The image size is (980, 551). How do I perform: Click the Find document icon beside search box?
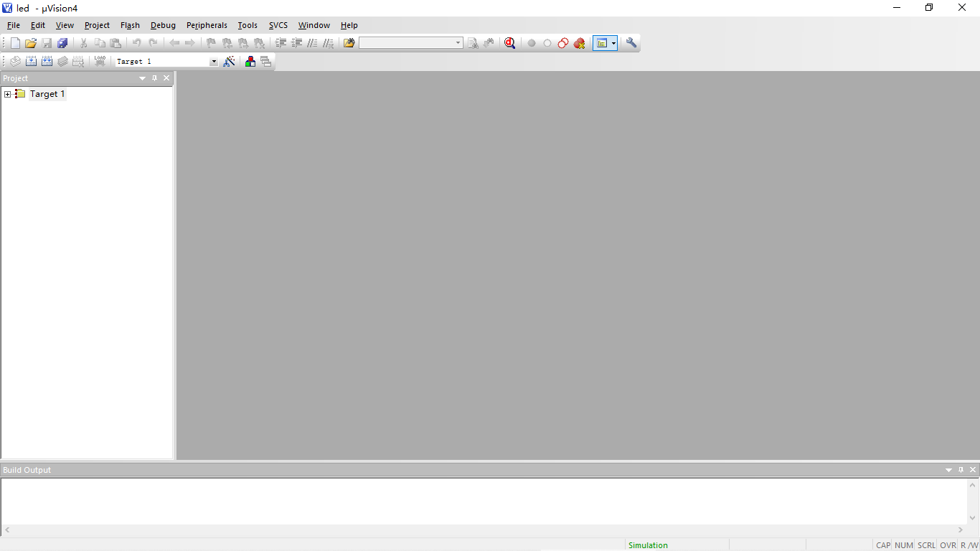pyautogui.click(x=473, y=43)
